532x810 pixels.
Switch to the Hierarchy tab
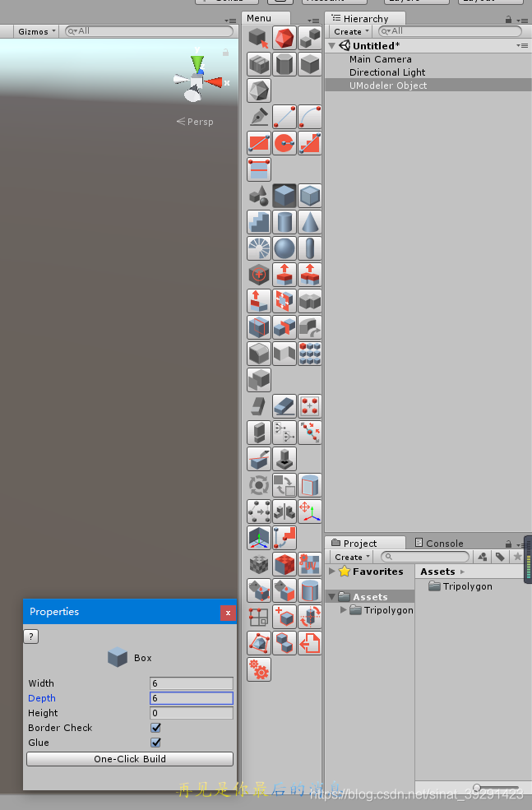click(x=365, y=19)
